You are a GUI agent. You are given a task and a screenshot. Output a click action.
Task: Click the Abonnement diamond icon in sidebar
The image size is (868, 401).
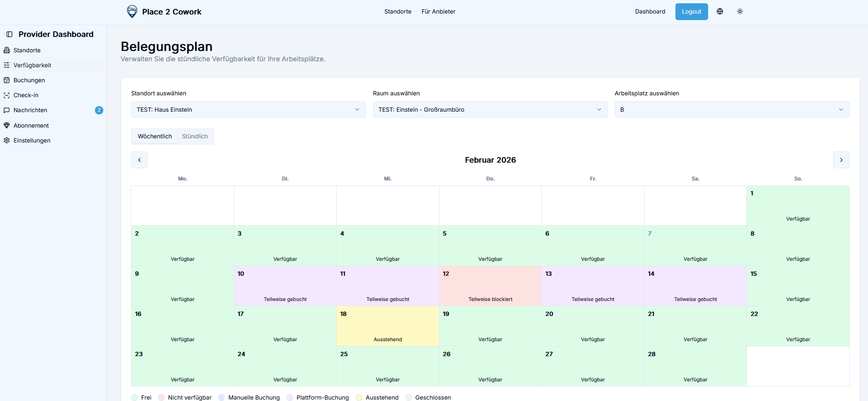[7, 126]
